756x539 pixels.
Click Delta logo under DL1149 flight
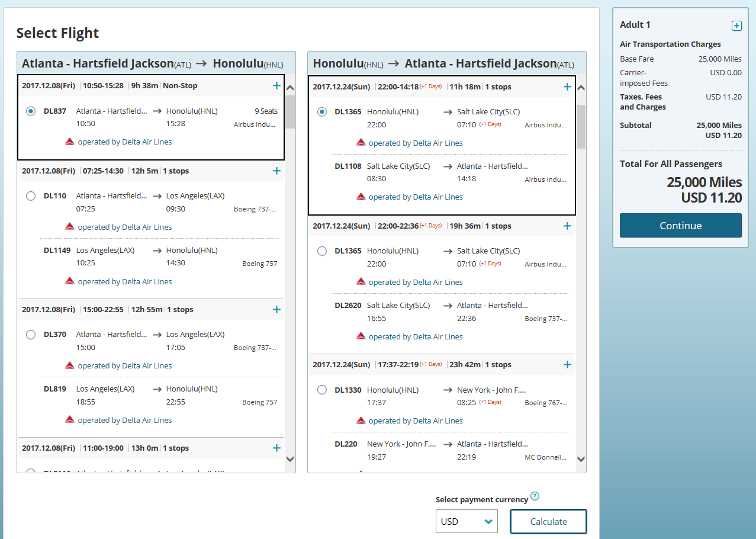[69, 281]
